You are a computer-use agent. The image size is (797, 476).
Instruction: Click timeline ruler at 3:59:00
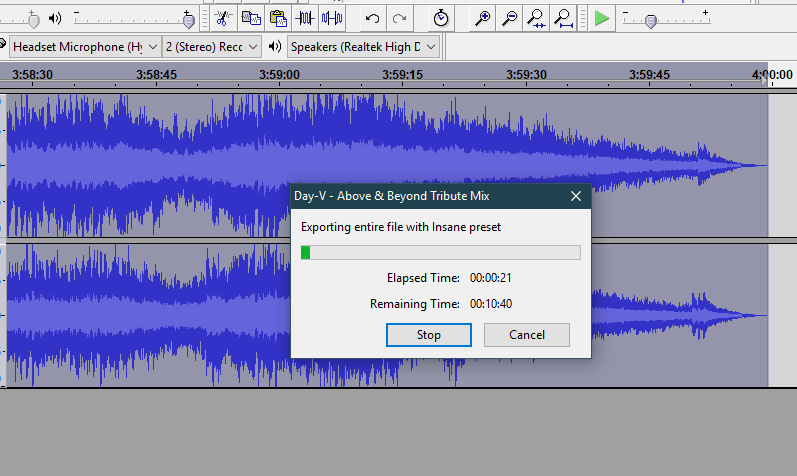pos(279,75)
